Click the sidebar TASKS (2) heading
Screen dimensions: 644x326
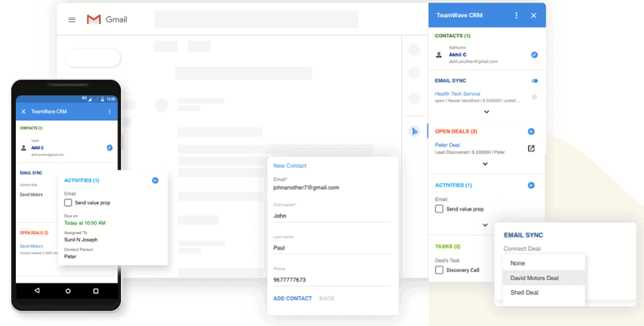click(x=448, y=246)
